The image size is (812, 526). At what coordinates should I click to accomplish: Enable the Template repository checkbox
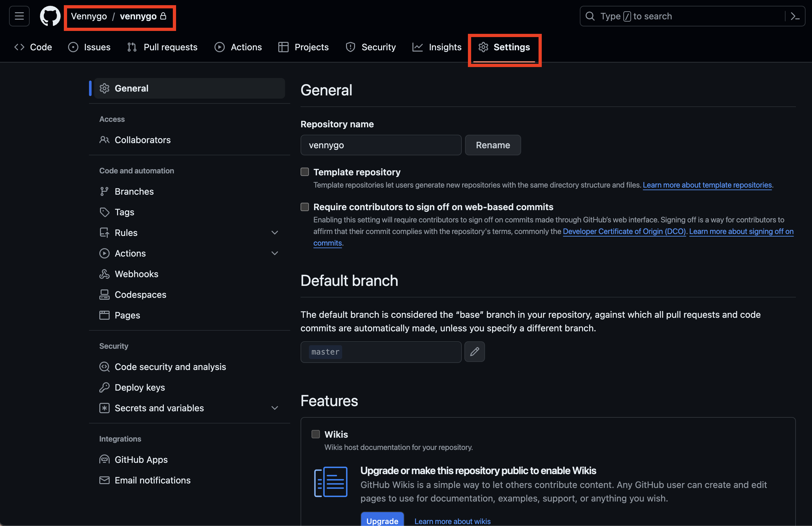[305, 172]
